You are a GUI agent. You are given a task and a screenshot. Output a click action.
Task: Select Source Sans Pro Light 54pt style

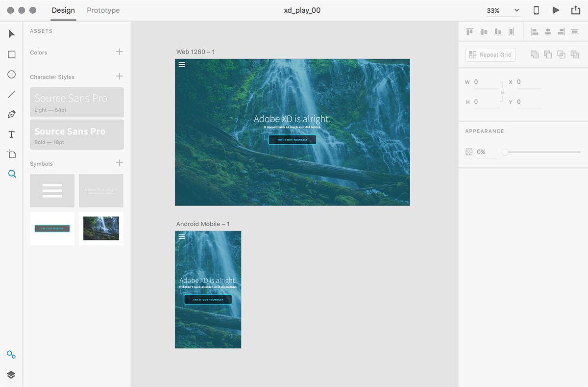point(77,102)
